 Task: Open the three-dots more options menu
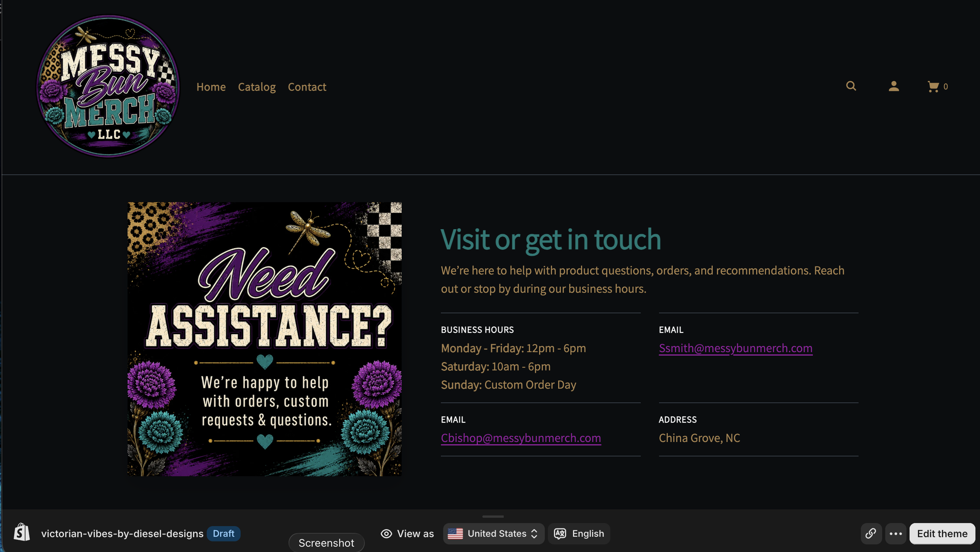click(x=895, y=534)
